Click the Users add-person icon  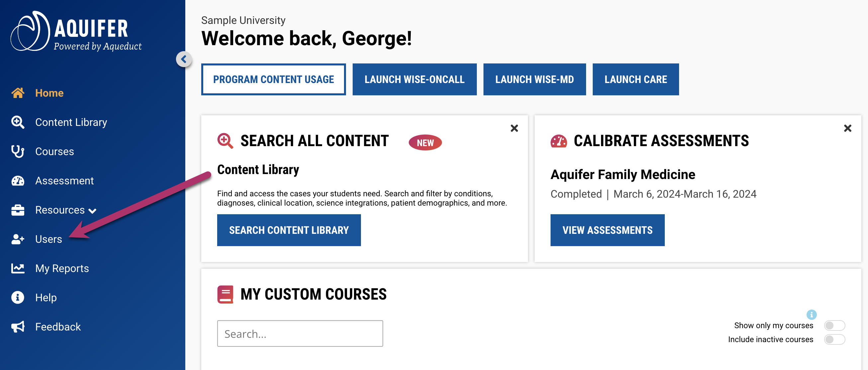pyautogui.click(x=18, y=239)
